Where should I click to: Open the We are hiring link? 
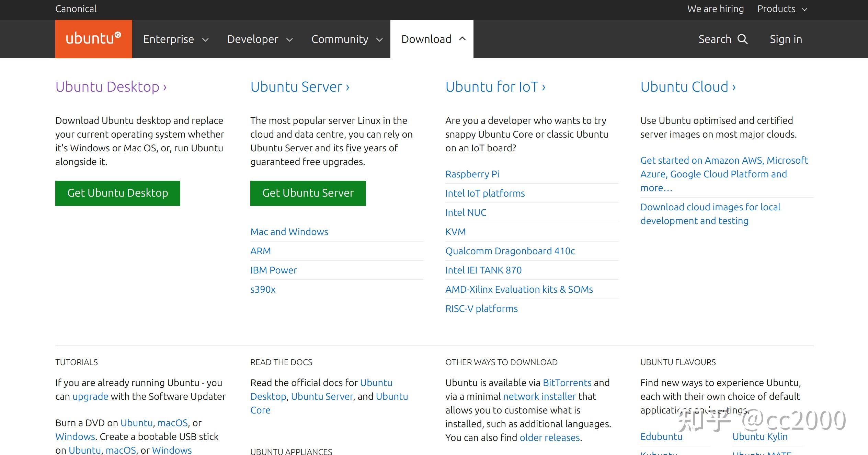[x=716, y=9]
